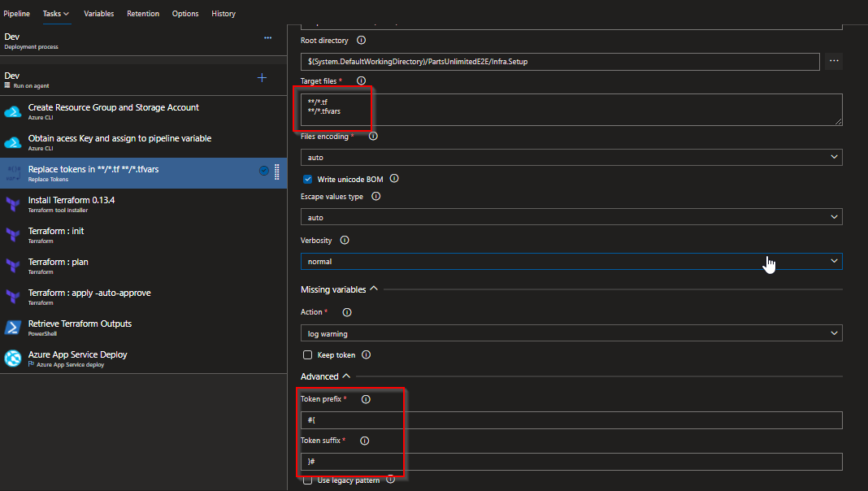The width and height of the screenshot is (868, 491).
Task: Click Azure App Service Deploy icon
Action: 13,358
